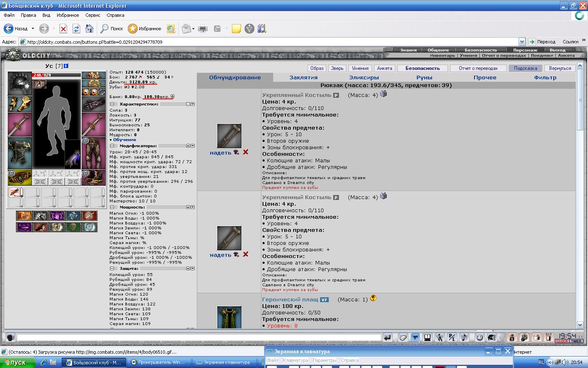Collapse the Характеристики section
Viewport: 588px width, 368px height.
click(112, 104)
